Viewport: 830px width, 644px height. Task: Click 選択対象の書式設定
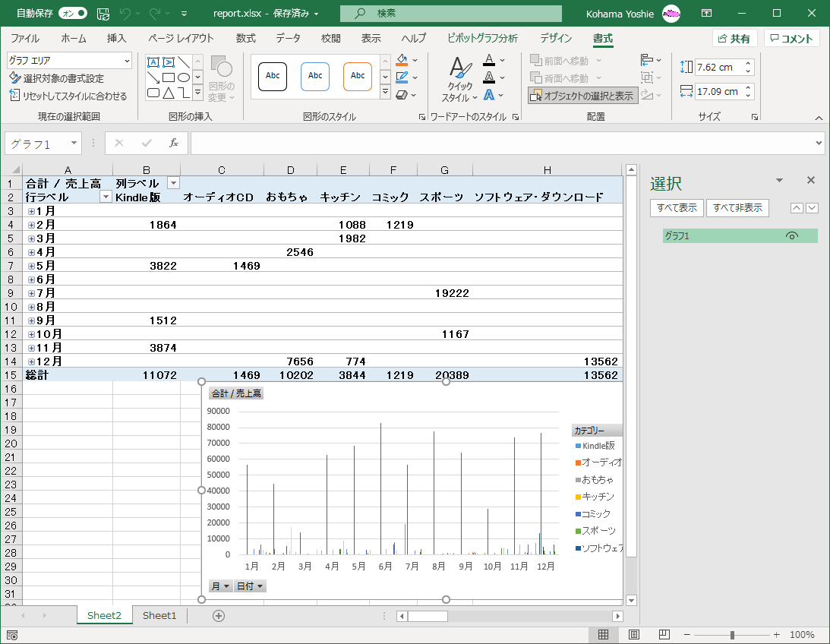tap(57, 78)
